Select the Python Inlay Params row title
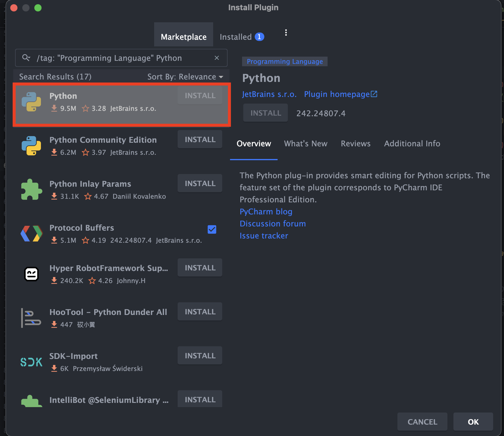 (x=90, y=184)
